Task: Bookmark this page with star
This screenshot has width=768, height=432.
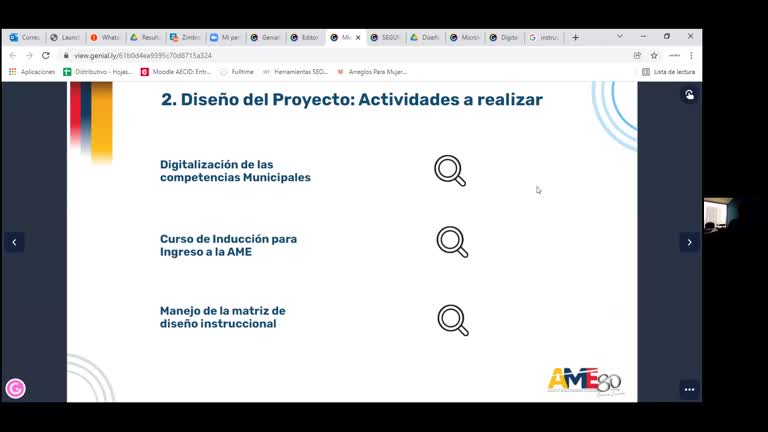Action: (654, 55)
